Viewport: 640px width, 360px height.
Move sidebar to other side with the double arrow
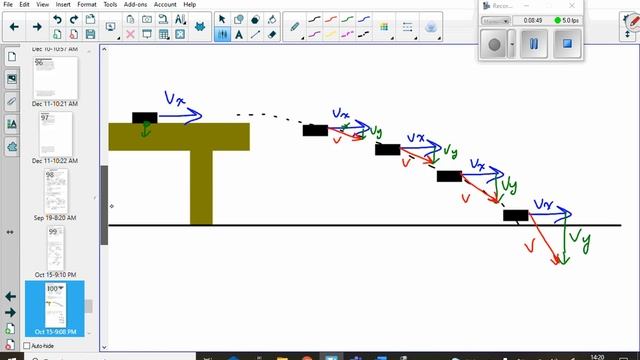coord(10,232)
